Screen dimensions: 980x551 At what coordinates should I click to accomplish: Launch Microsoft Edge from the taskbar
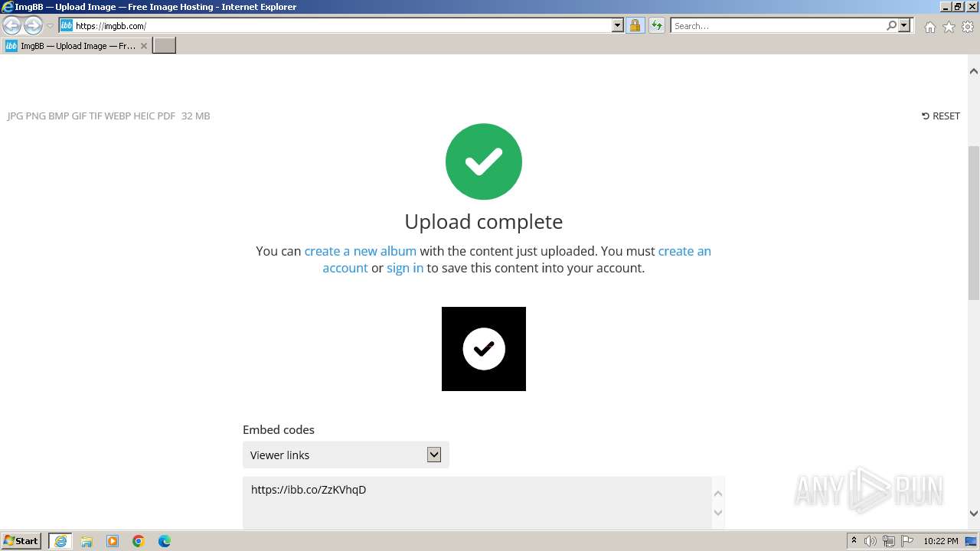click(165, 541)
